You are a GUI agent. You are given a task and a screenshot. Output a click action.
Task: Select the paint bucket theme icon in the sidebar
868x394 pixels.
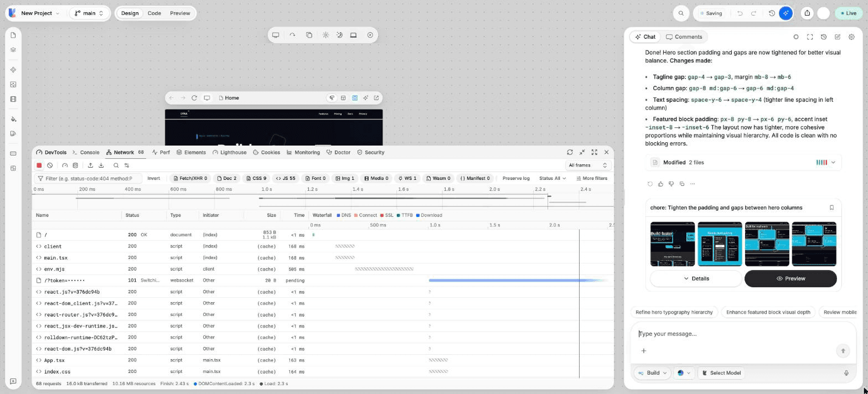(13, 119)
